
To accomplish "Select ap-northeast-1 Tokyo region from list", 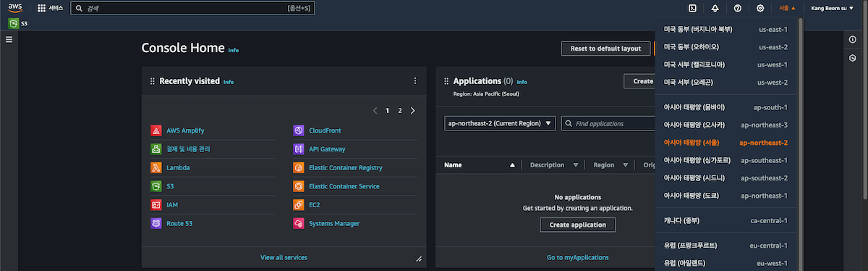I will coord(726,196).
